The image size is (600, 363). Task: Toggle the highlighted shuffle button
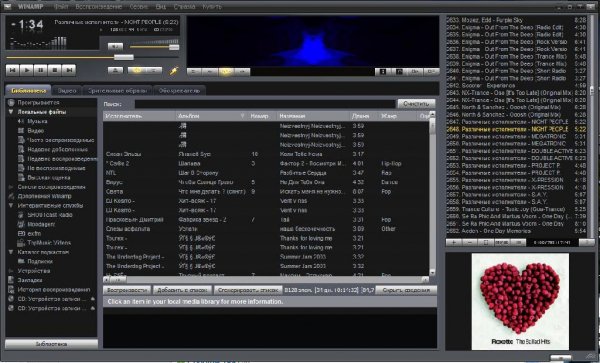point(136,70)
